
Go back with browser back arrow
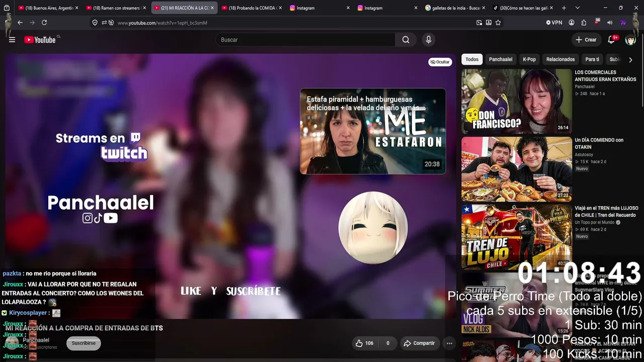tap(20, 23)
